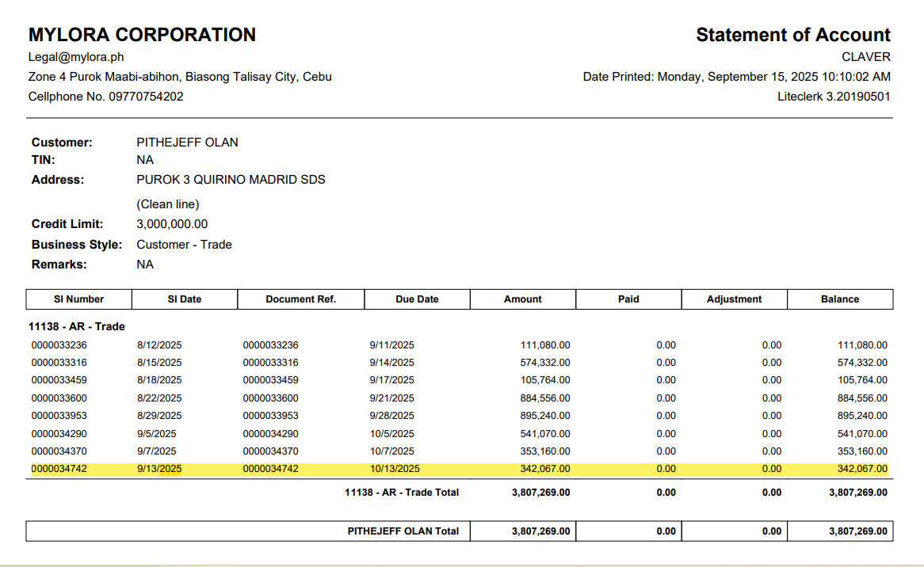
Task: Click the Balance column header
Action: click(x=840, y=299)
